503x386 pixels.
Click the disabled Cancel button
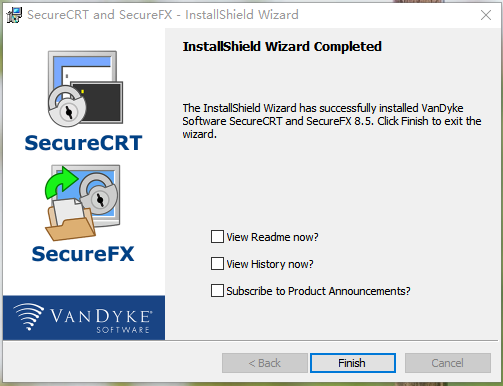coord(448,363)
